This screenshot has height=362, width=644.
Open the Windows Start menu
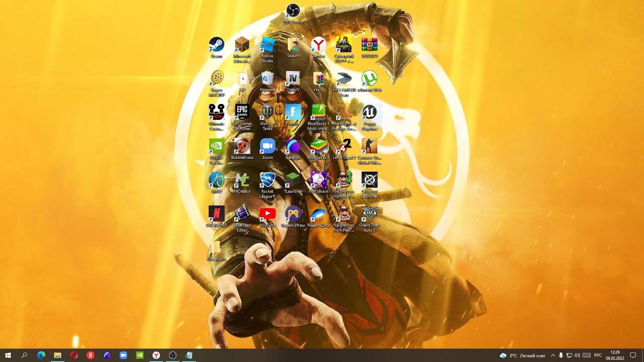point(8,355)
